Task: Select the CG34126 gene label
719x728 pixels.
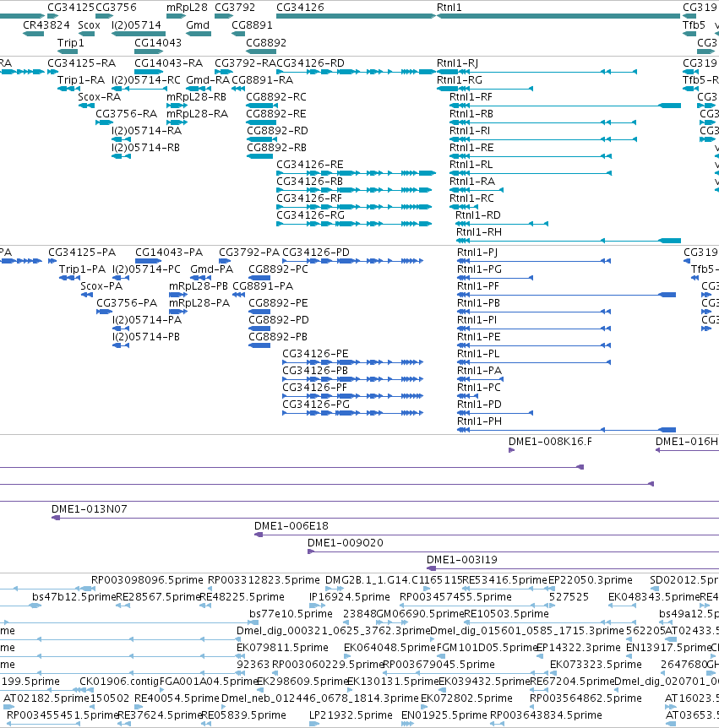Action: [300, 8]
